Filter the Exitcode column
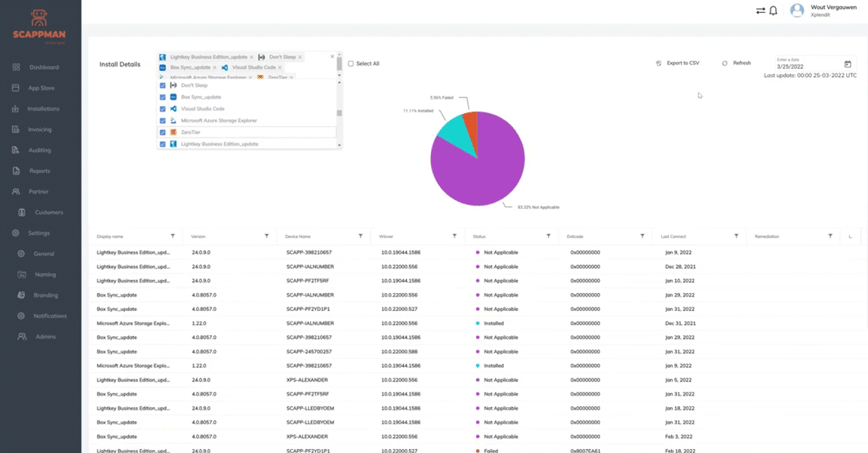 [642, 236]
